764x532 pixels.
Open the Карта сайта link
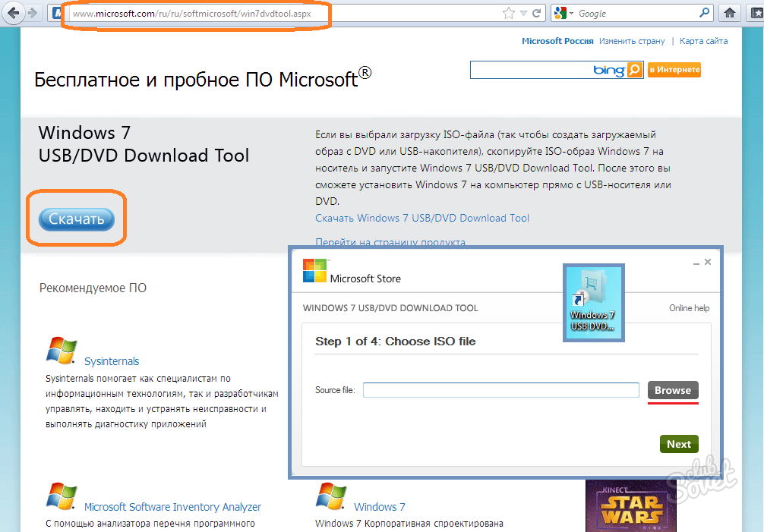[x=703, y=41]
